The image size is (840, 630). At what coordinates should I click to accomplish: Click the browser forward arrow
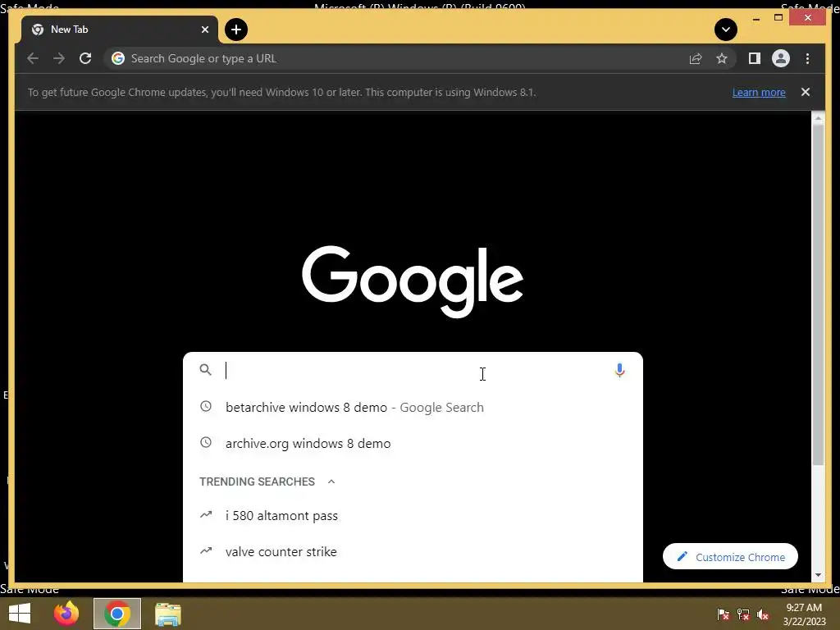click(59, 58)
